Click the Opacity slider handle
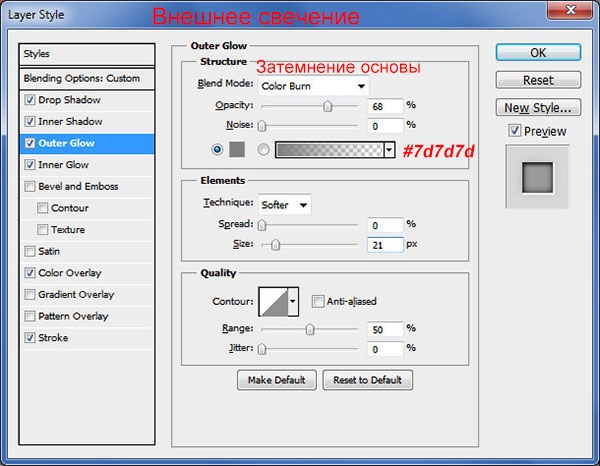 (328, 106)
